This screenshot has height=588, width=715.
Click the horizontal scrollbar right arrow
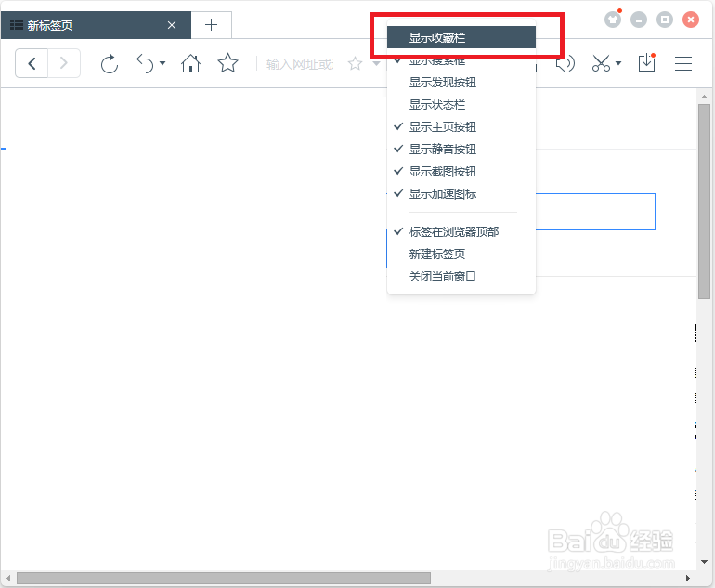coord(688,578)
